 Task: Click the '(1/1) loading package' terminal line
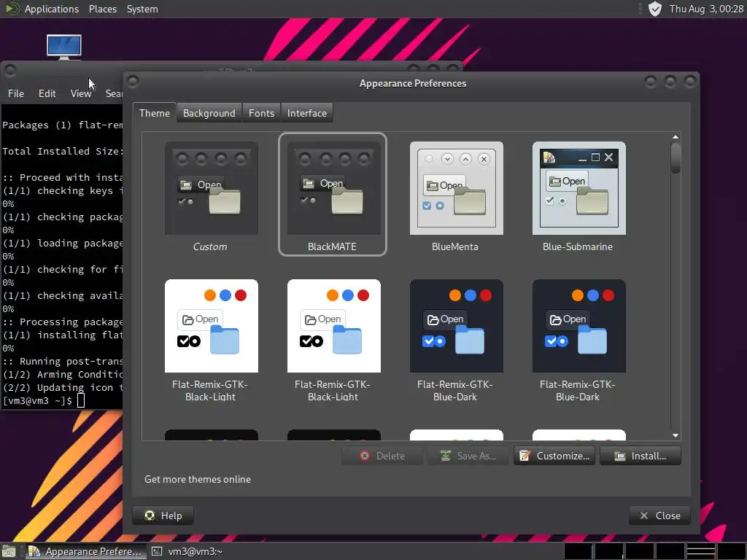(x=63, y=243)
